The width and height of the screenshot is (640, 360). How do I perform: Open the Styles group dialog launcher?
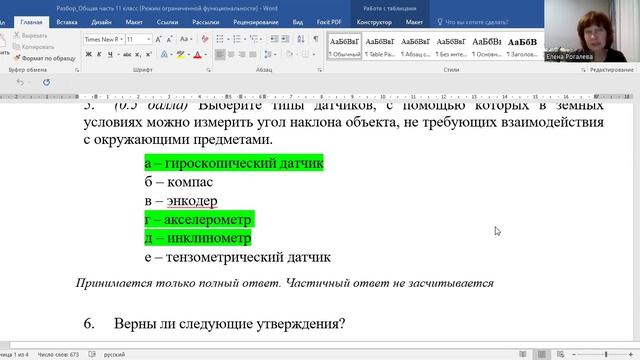pos(583,70)
